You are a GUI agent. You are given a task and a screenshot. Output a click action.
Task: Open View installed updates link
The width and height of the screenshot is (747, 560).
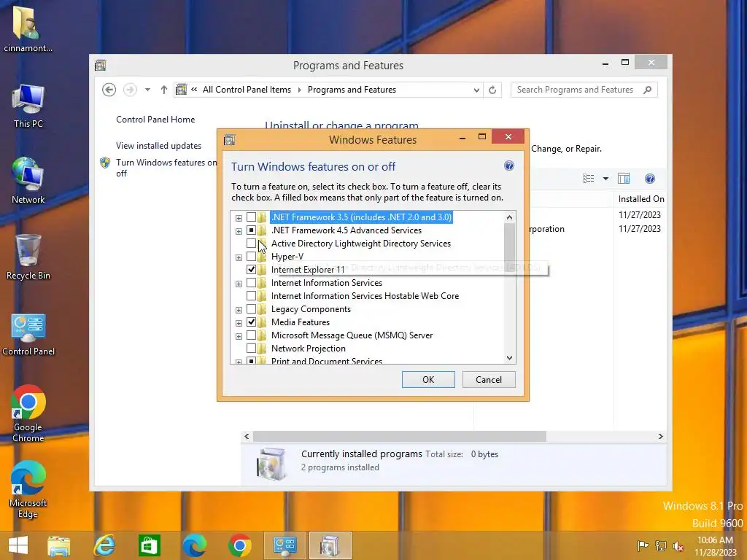point(158,146)
